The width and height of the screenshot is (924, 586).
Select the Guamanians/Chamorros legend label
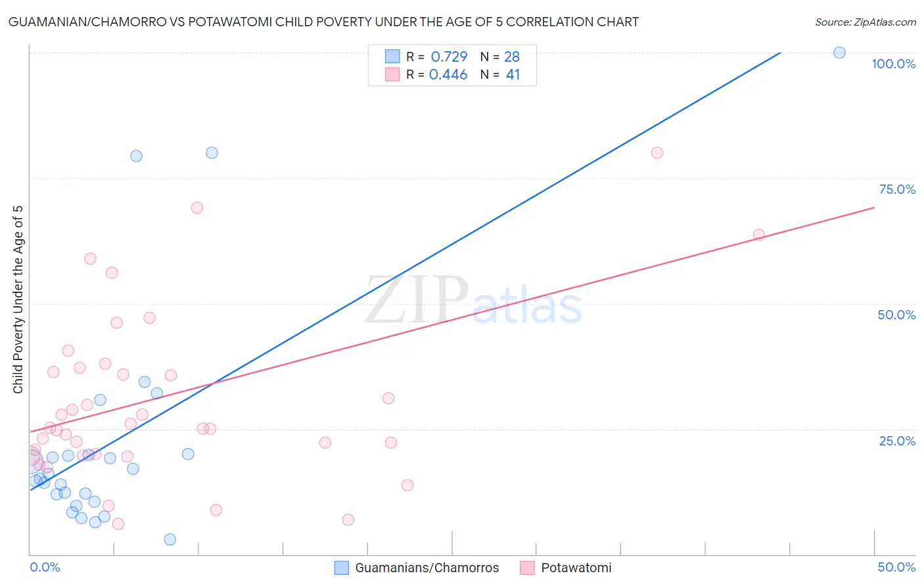point(427,568)
